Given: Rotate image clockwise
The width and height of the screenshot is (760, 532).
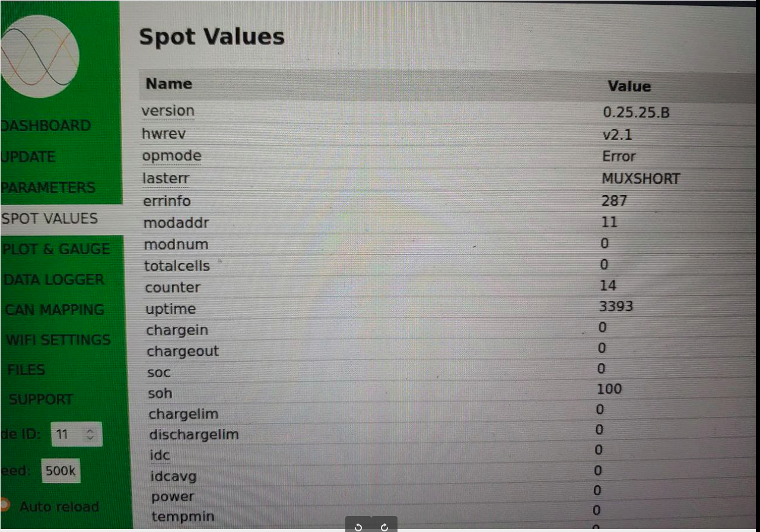Looking at the screenshot, I should [x=384, y=527].
